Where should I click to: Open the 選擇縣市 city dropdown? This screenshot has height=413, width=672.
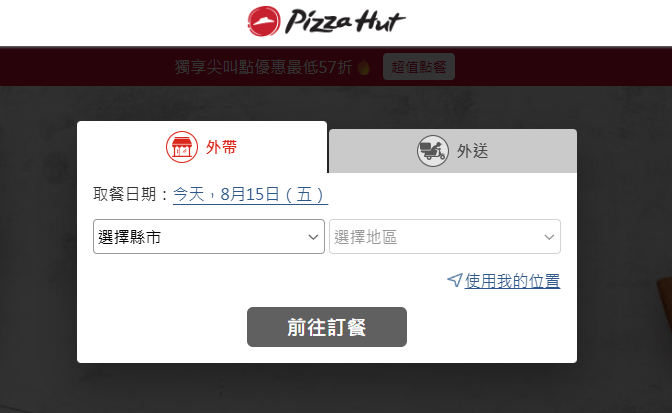pos(209,236)
